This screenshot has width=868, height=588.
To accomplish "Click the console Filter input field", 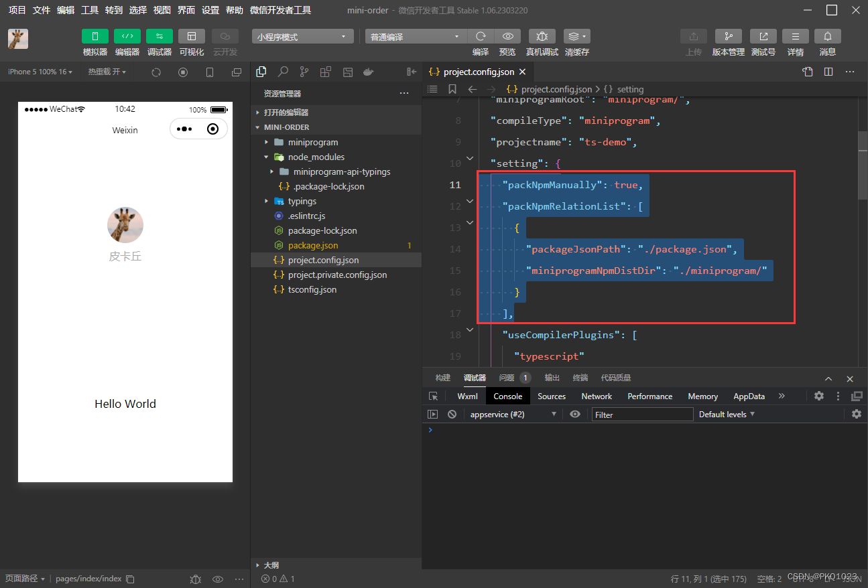I will [642, 415].
